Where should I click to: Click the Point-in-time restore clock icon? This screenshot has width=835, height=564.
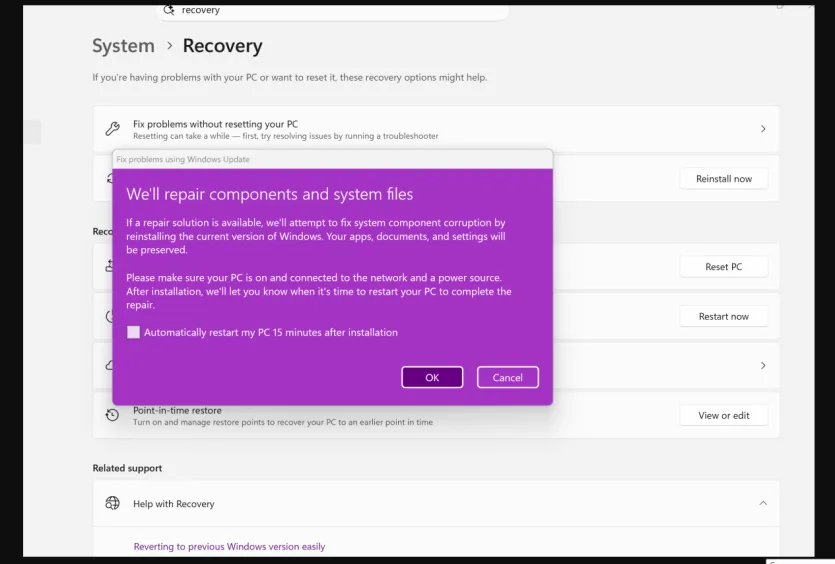[112, 415]
